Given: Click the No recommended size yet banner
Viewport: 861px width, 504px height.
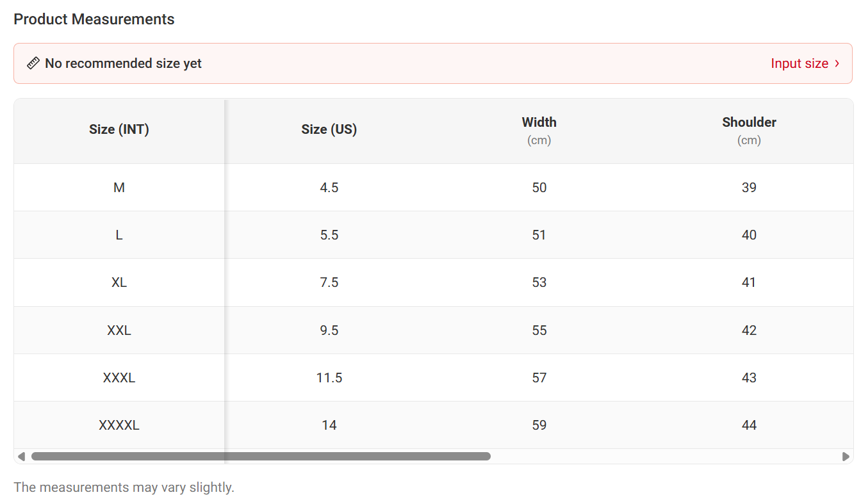Looking at the screenshot, I should coord(123,63).
